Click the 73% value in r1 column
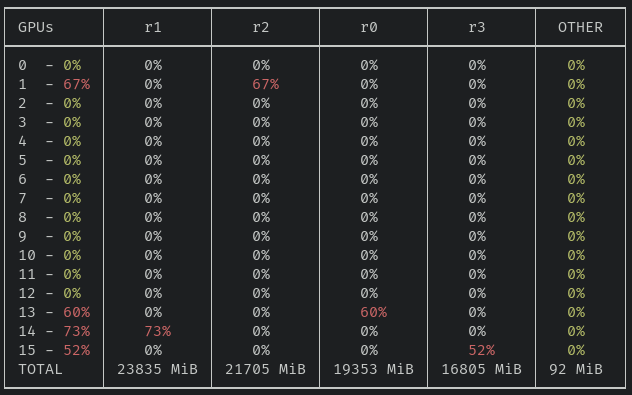This screenshot has width=632, height=395. (158, 331)
